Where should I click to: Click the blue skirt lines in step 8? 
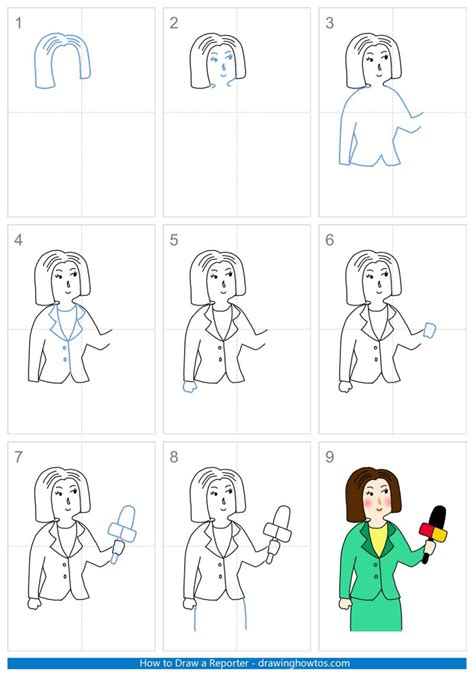click(x=220, y=614)
